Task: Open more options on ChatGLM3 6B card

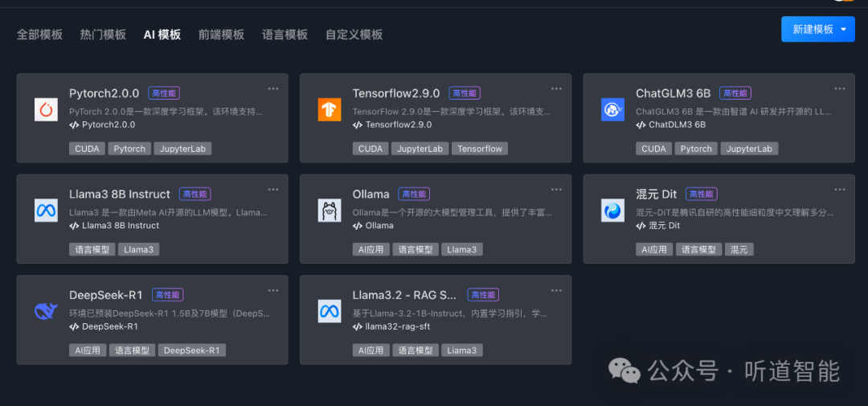Action: tap(840, 88)
